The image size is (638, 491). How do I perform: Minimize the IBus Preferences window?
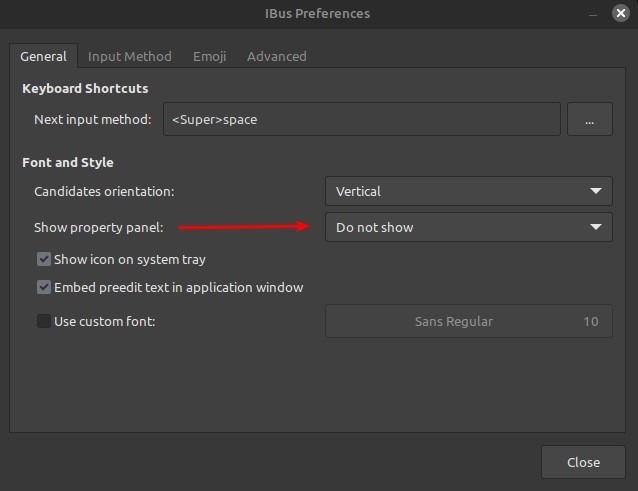(593, 15)
